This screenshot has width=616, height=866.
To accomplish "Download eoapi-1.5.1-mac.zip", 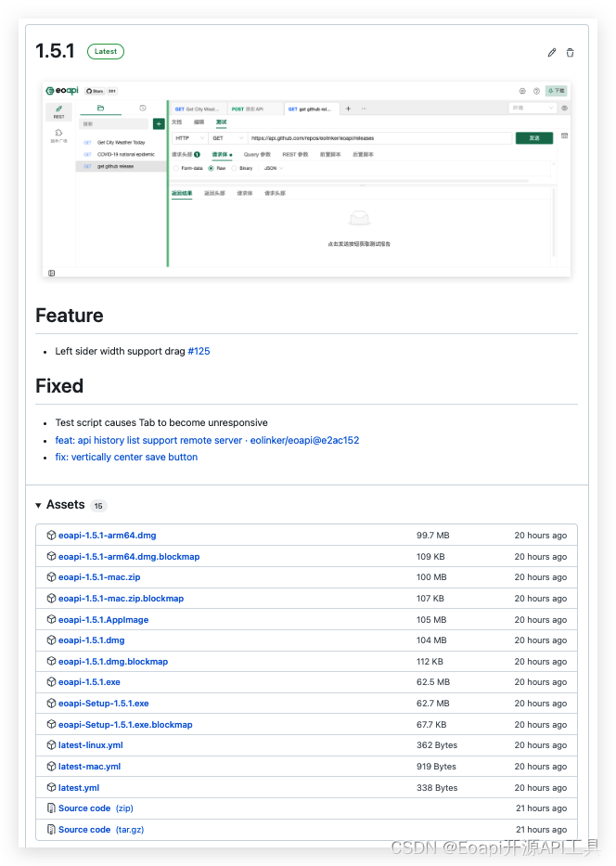I will point(99,577).
